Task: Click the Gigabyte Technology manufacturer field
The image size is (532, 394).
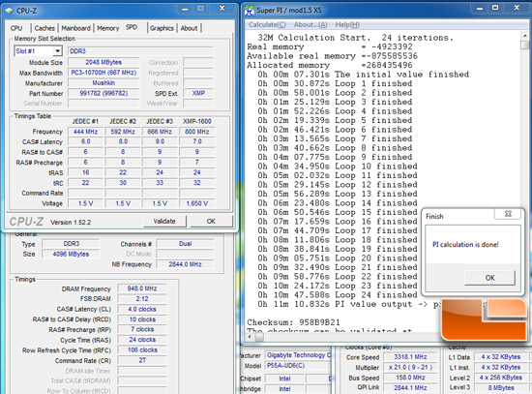Action: (299, 355)
